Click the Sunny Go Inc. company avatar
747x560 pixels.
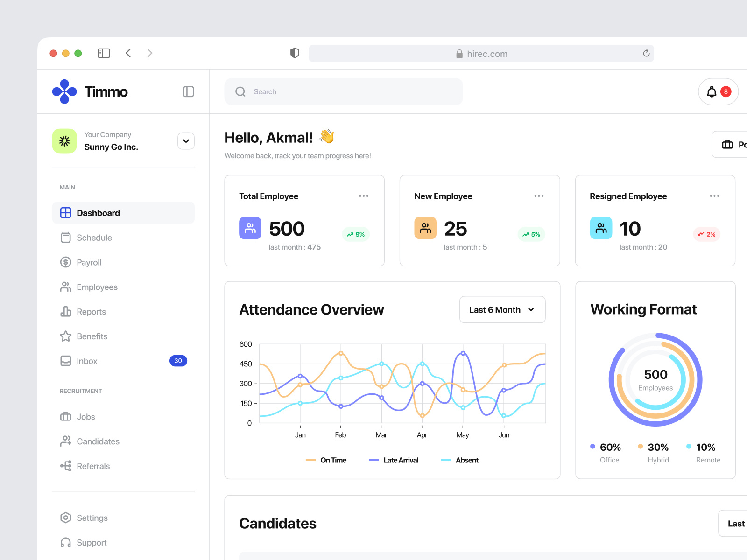pos(64,141)
